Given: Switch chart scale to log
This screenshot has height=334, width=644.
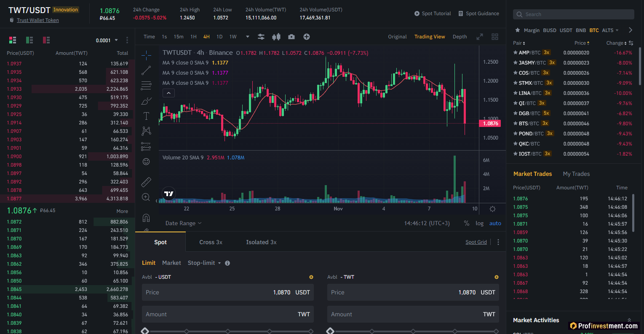Looking at the screenshot, I should point(479,223).
